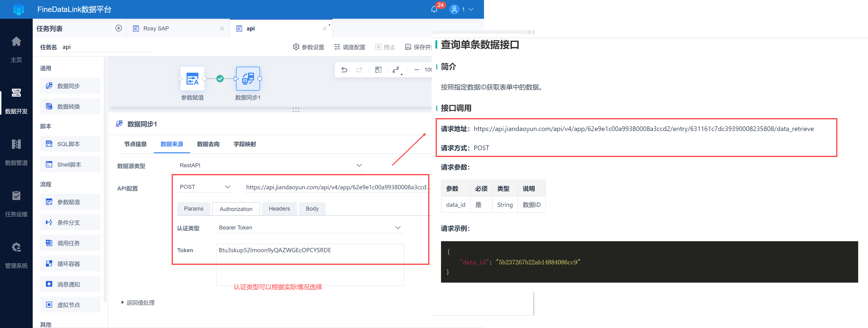Screen dimensions: 868x328
Task: Click the notification bell icon
Action: pyautogui.click(x=434, y=9)
